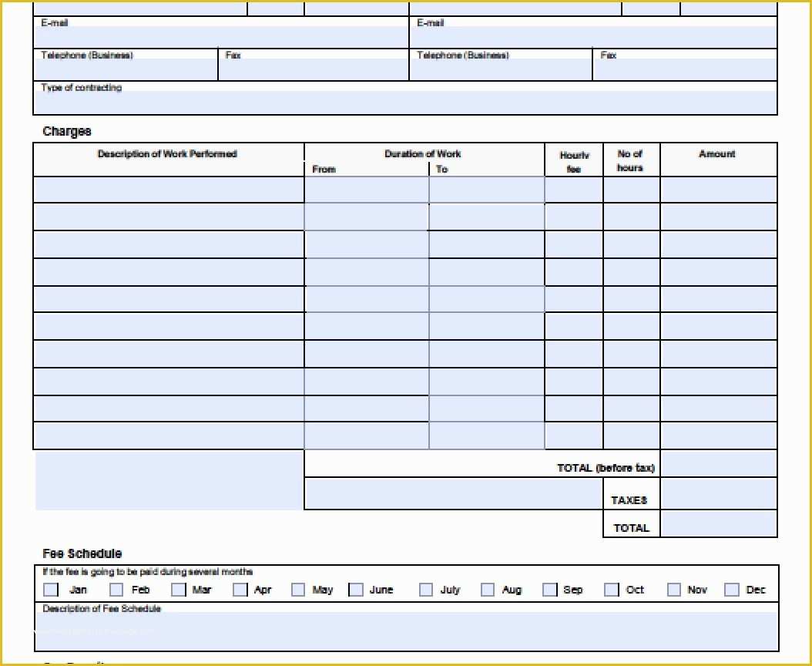Image resolution: width=812 pixels, height=666 pixels.
Task: Mark the Sep checkbox
Action: point(549,590)
